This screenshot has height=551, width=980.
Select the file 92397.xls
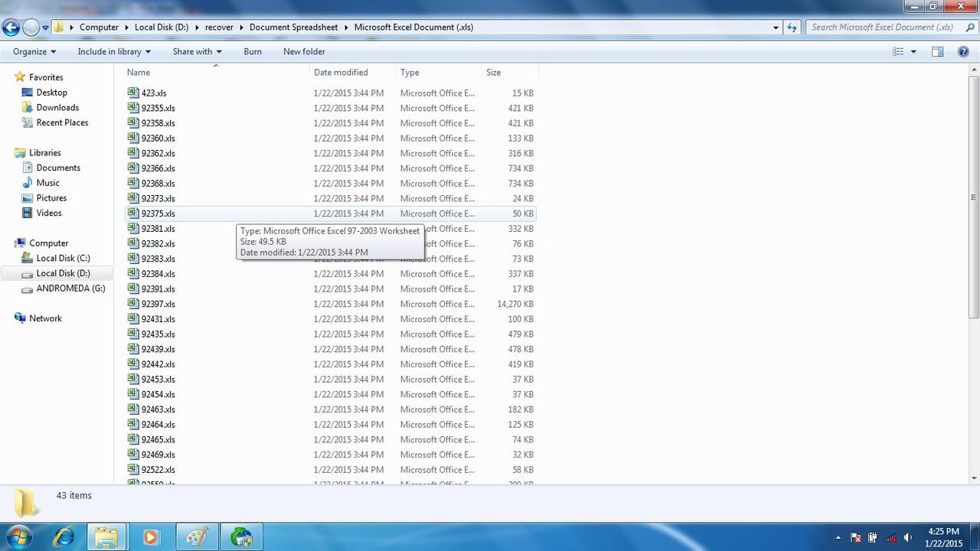pos(157,304)
